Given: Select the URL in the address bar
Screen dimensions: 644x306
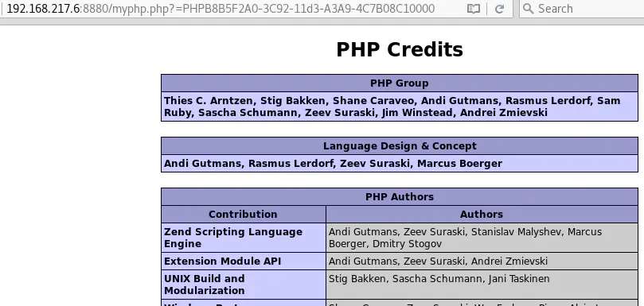Looking at the screenshot, I should point(221,9).
